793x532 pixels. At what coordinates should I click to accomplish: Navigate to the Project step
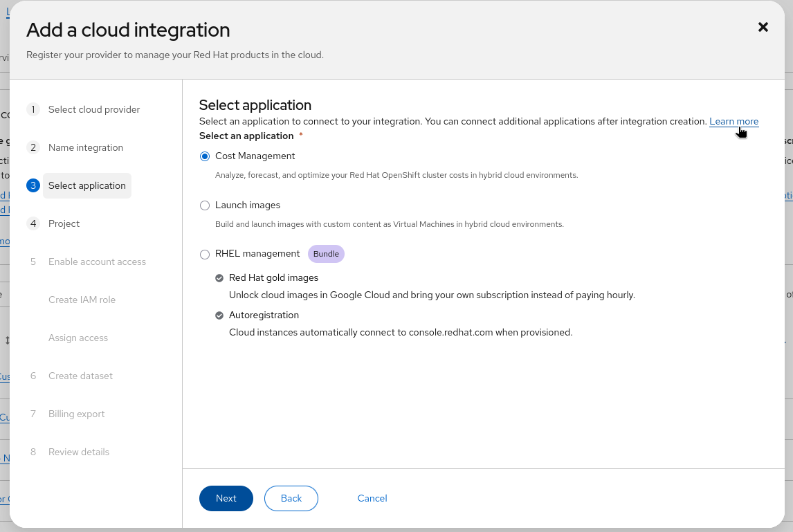point(64,223)
